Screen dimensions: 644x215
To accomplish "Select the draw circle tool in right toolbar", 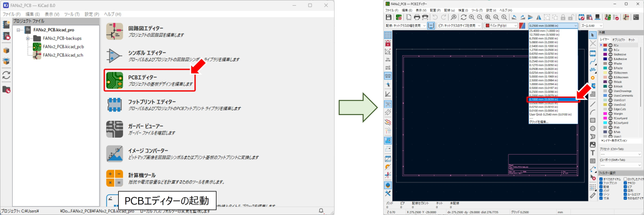I will click(593, 128).
